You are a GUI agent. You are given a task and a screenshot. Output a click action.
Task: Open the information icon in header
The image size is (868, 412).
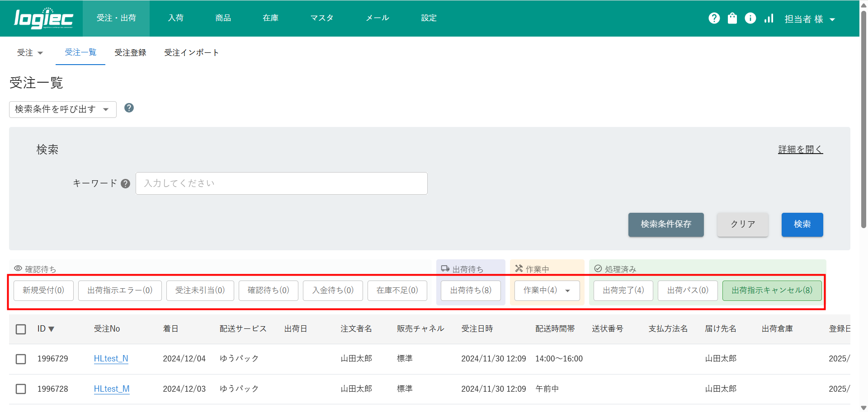tap(750, 18)
